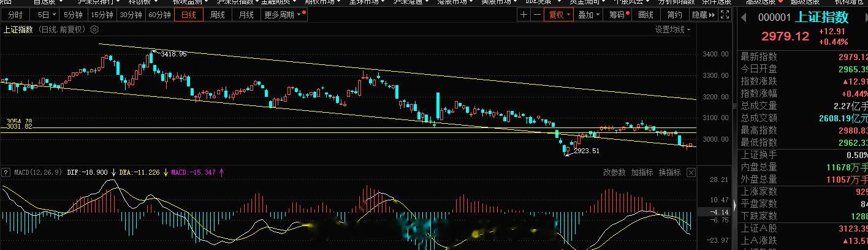The image size is (868, 250).
Task: Zoom out the chart with minus button
Action: point(536,15)
